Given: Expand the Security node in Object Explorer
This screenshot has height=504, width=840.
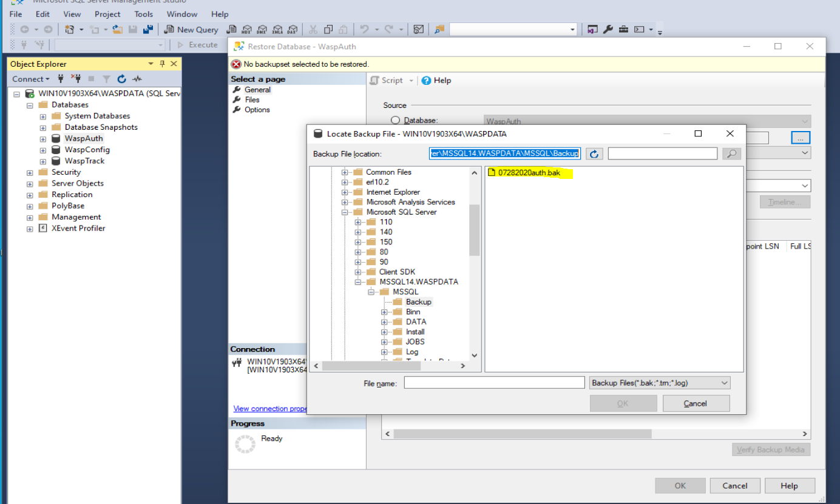Looking at the screenshot, I should pyautogui.click(x=30, y=173).
